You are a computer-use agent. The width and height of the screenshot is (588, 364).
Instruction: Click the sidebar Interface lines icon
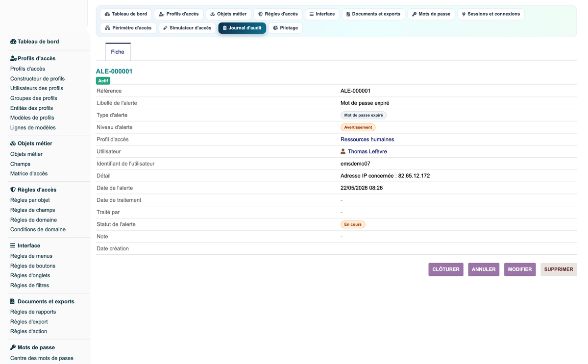[x=13, y=245]
